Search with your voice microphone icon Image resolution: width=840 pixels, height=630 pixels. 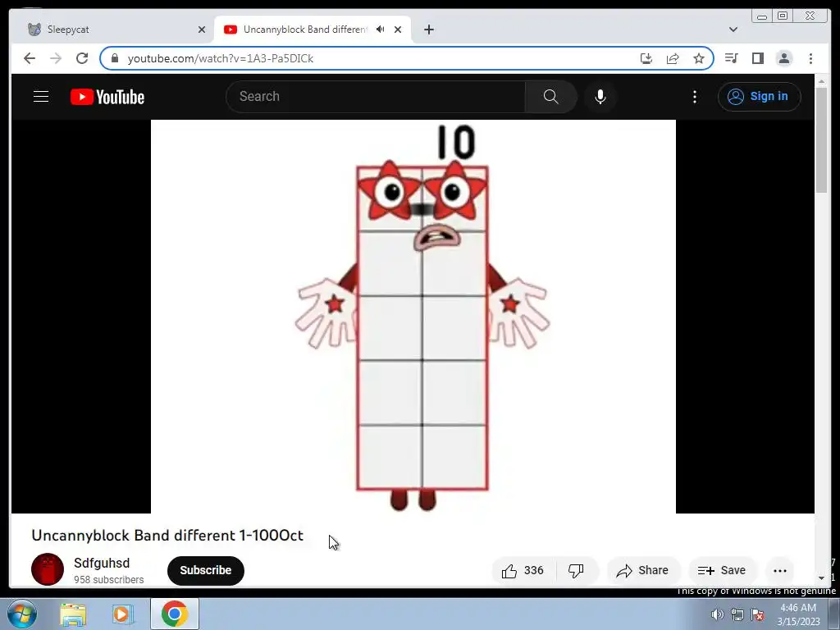tap(600, 97)
